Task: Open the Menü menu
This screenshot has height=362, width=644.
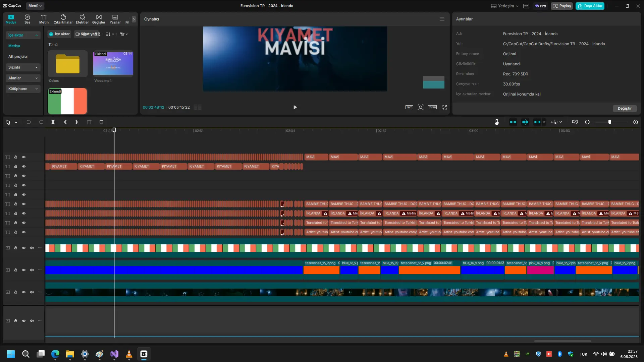Action: 35,6
